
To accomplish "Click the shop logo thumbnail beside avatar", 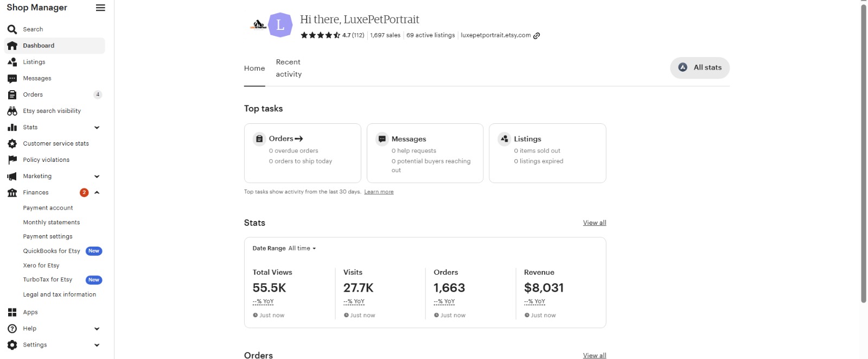I will point(258,24).
